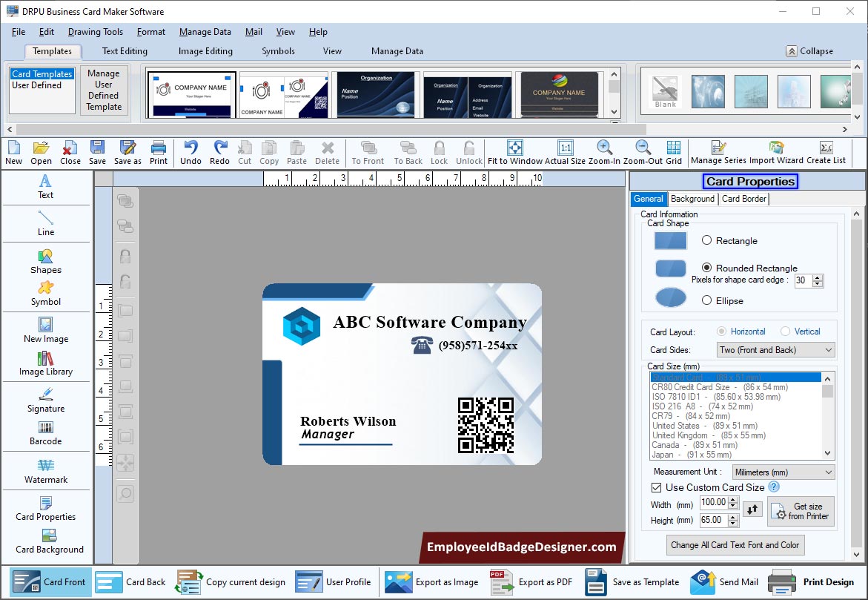
Task: Redo the last action
Action: pyautogui.click(x=219, y=153)
